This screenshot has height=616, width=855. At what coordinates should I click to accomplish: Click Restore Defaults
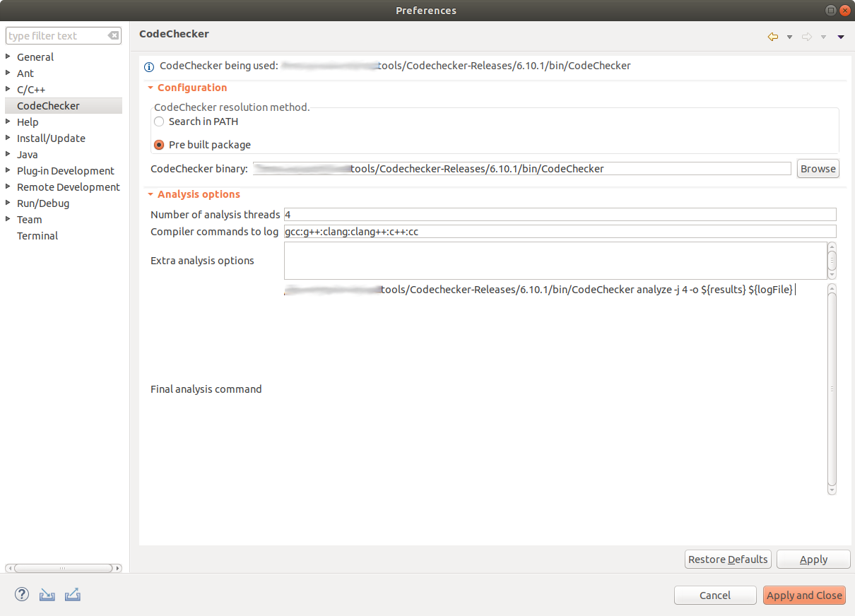[728, 559]
